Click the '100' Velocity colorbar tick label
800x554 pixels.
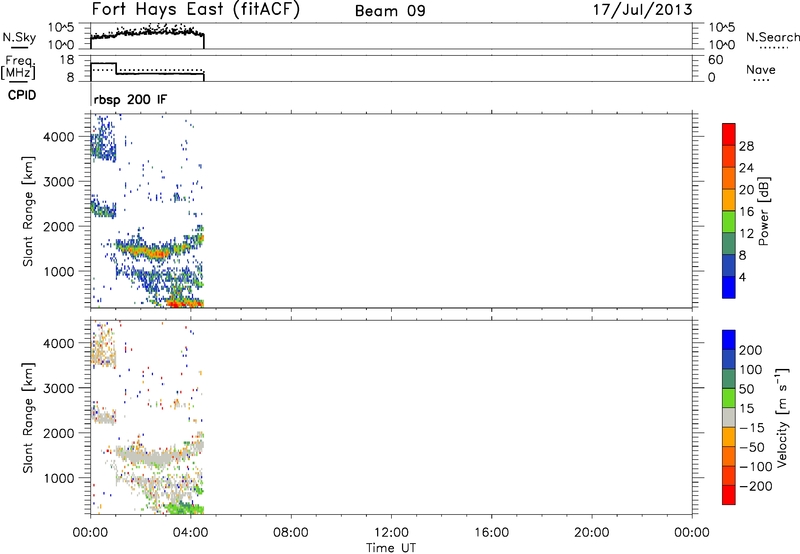(x=751, y=370)
